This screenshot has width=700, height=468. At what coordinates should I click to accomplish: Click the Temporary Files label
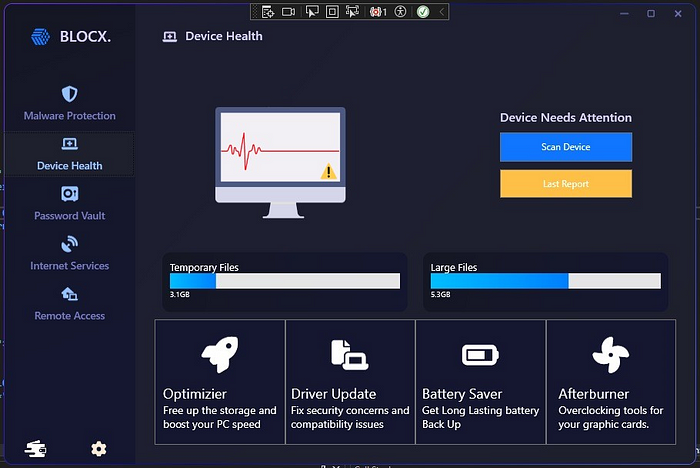click(x=204, y=267)
